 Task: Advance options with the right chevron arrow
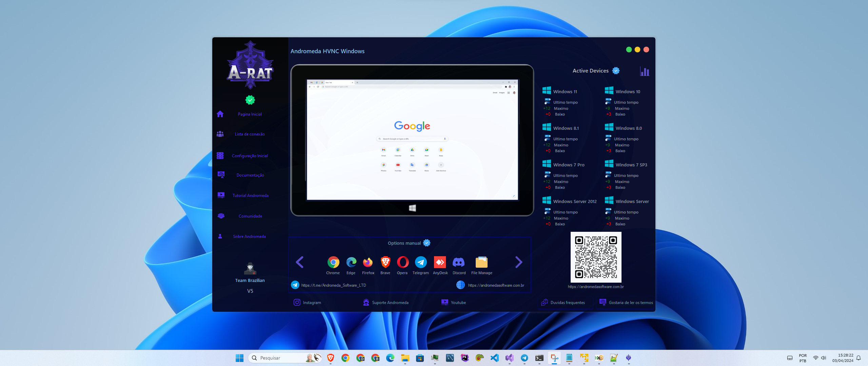(518, 262)
